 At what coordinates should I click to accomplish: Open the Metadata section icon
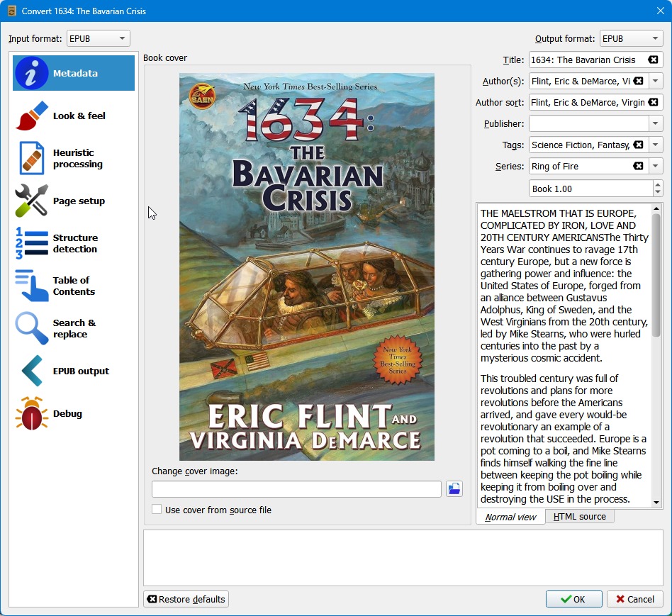click(x=31, y=73)
